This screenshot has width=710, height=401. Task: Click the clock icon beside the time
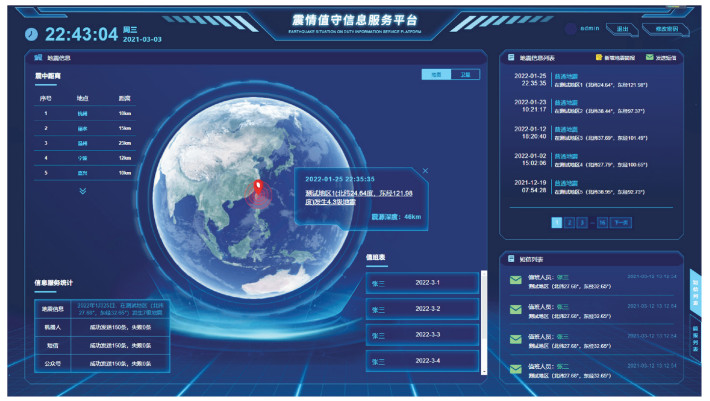coord(32,33)
